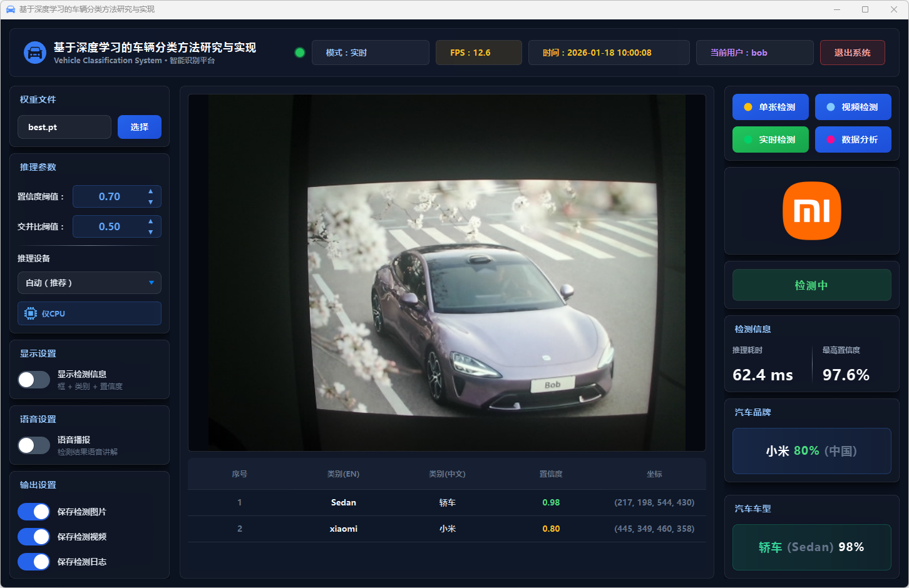Maximize the application window

[x=865, y=9]
